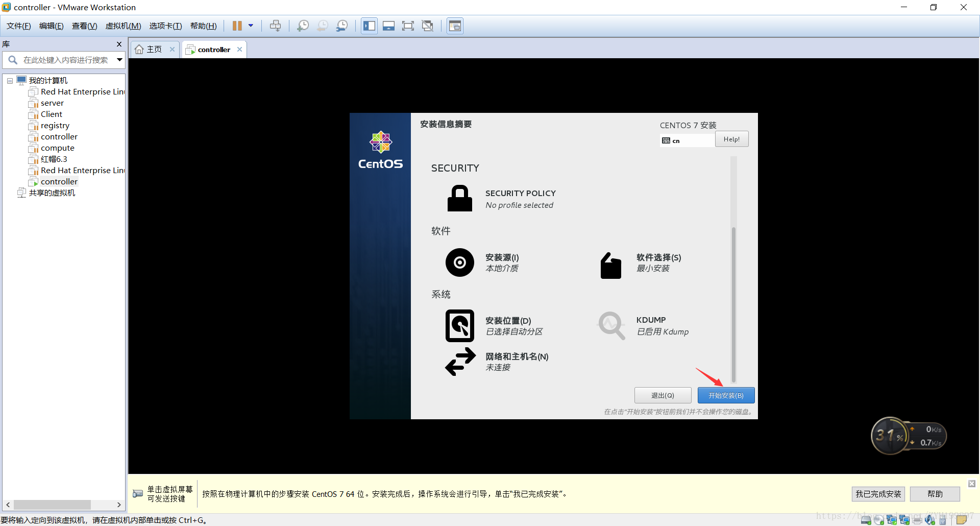Click the 已选择自动分区 label
Screen dimensions: 980x526
pyautogui.click(x=514, y=332)
